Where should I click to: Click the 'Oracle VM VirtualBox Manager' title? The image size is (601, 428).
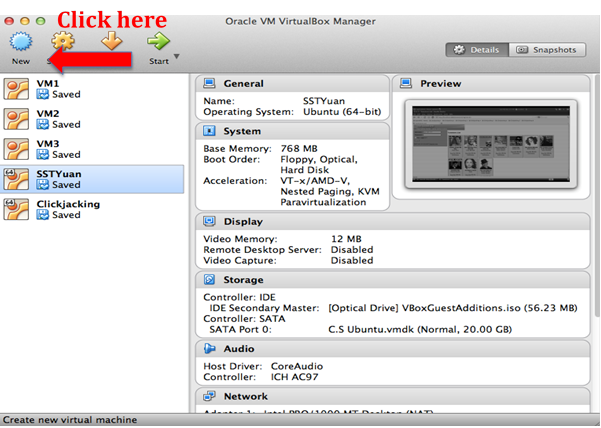point(300,21)
